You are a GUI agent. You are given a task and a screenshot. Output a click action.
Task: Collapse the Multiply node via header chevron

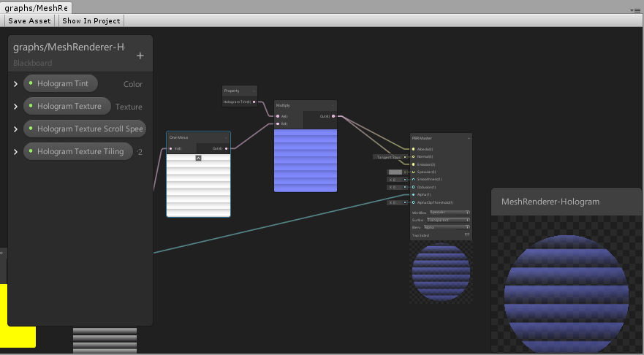point(333,105)
